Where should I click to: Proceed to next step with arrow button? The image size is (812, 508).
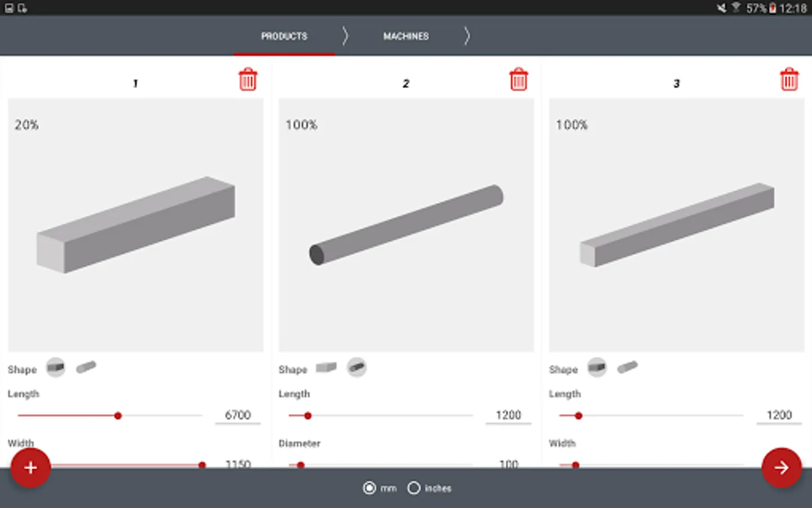click(x=781, y=467)
